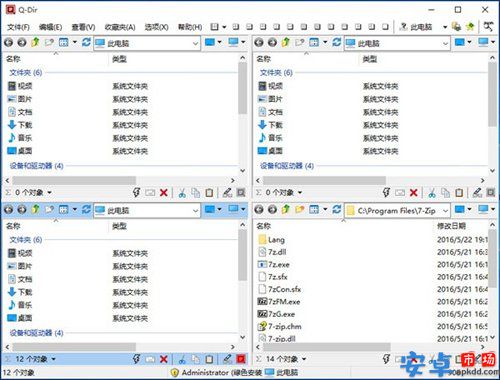The width and height of the screenshot is (500, 380).
Task: Select the 7z.exe file
Action: tap(274, 265)
